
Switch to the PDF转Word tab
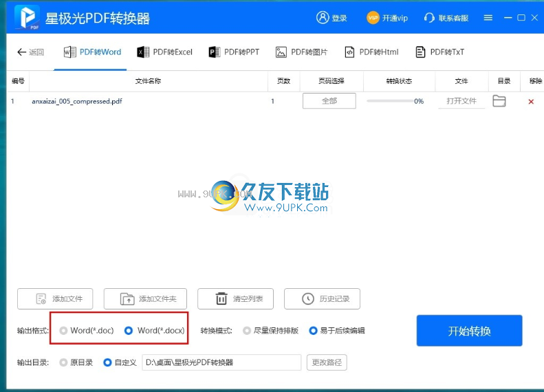tap(92, 52)
